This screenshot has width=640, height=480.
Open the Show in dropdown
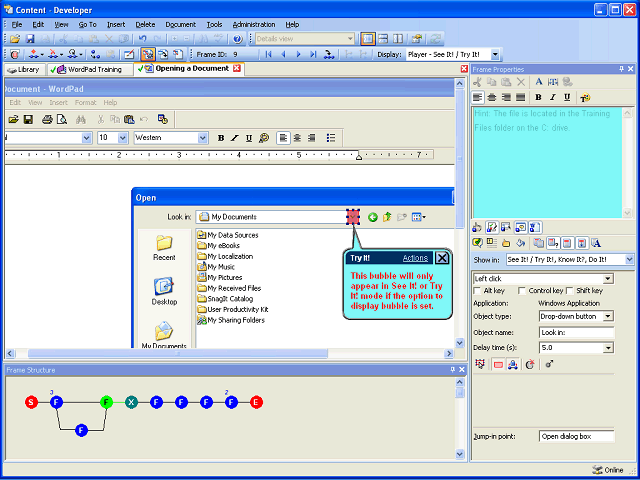coord(629,260)
